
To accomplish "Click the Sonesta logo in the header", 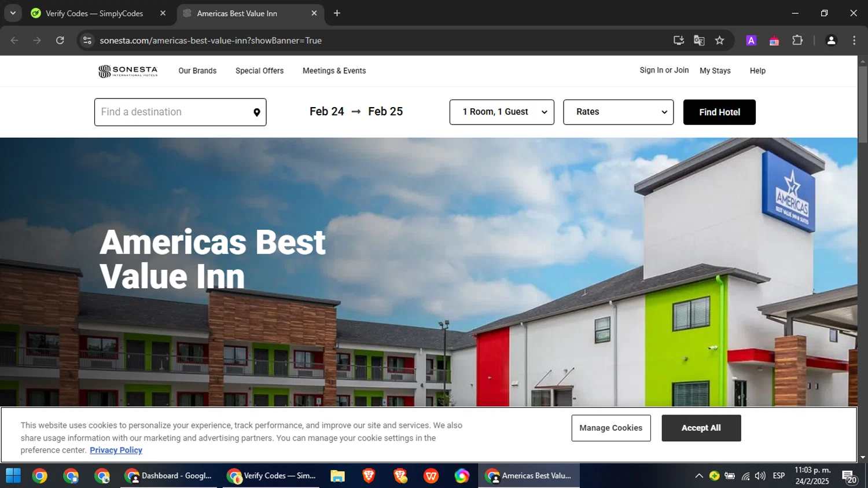I will [128, 71].
